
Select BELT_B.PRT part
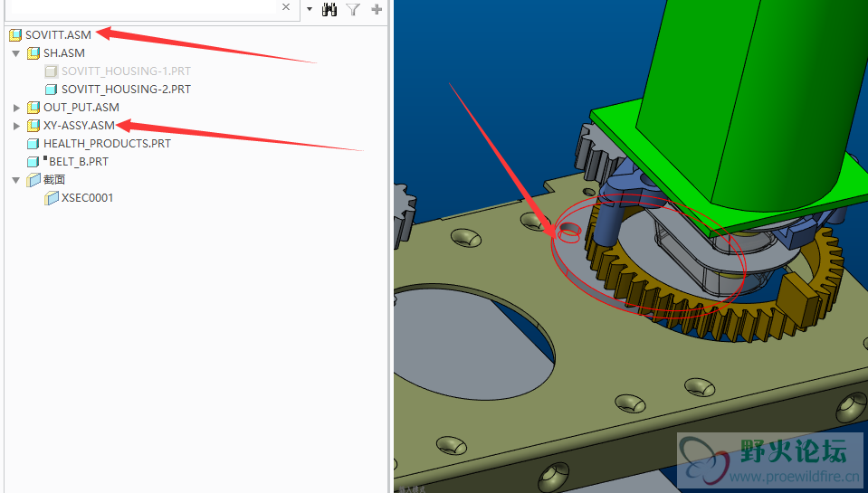click(x=79, y=162)
